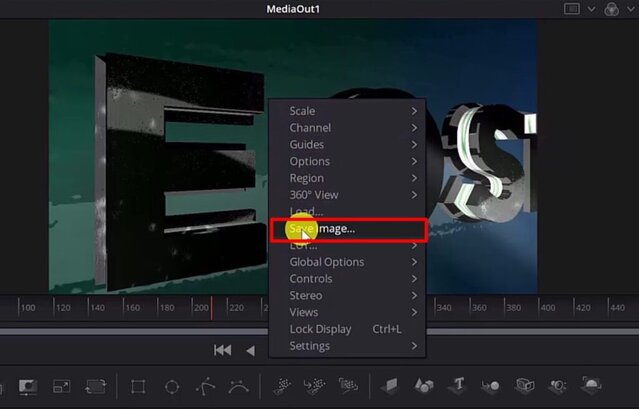The width and height of the screenshot is (639, 409).
Task: Click frame 440 on the time ruler
Action: point(617,308)
